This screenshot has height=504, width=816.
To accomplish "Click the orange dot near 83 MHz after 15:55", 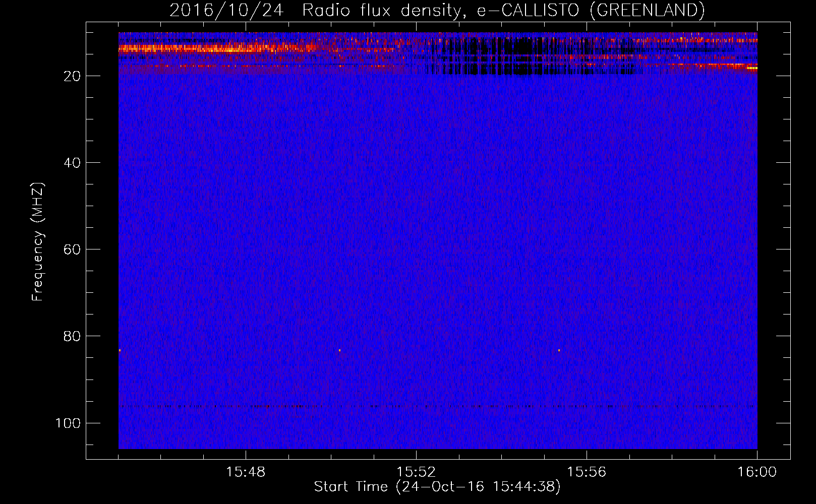I will point(559,350).
